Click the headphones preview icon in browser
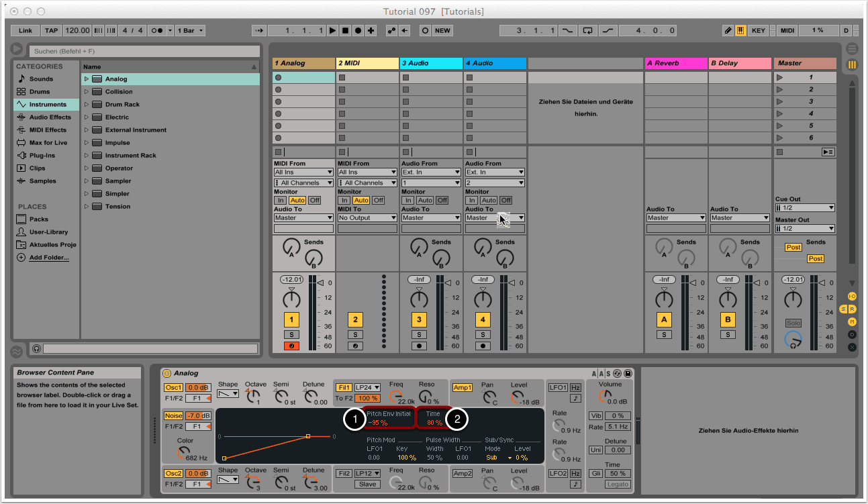The width and height of the screenshot is (868, 504). (x=36, y=349)
